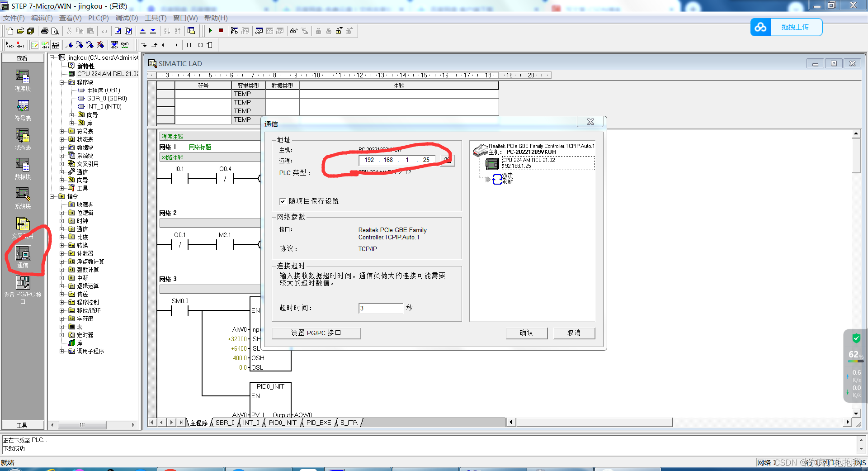
Task: Expand the 定时器 instruction folder
Action: (x=62, y=335)
